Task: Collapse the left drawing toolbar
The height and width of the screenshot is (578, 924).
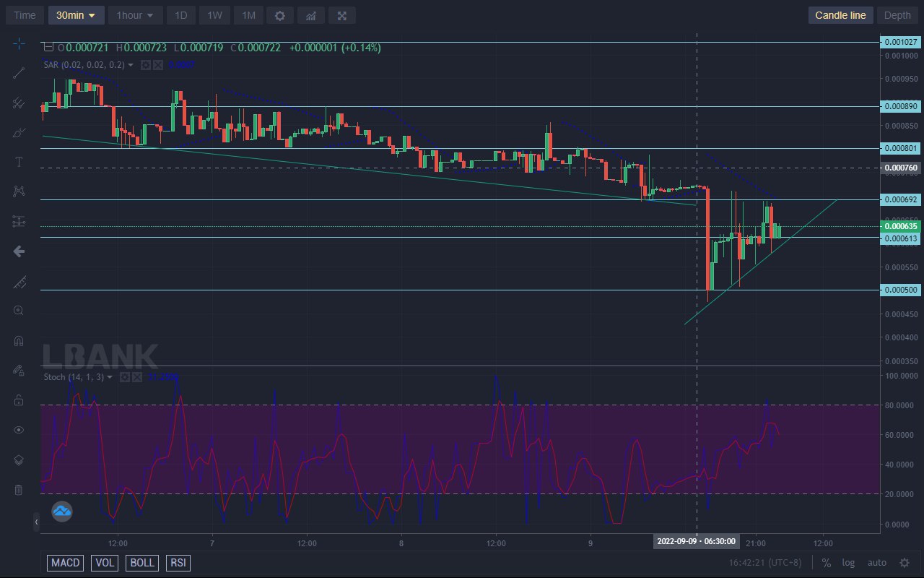Action: (x=36, y=522)
